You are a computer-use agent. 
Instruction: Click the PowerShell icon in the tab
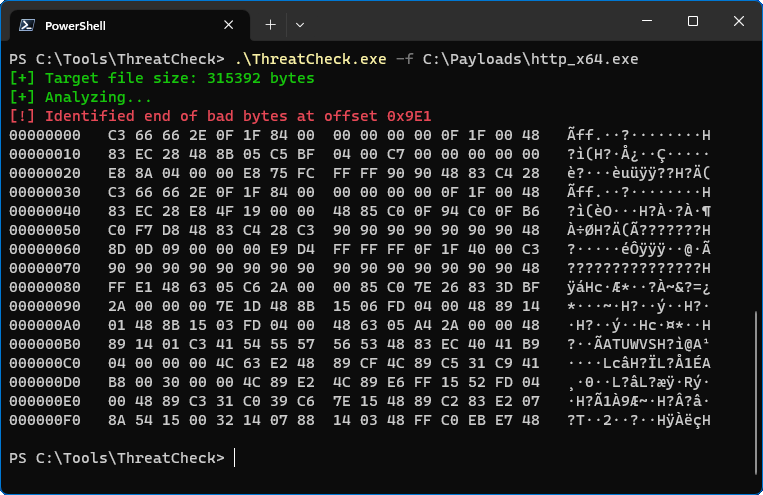coord(30,24)
